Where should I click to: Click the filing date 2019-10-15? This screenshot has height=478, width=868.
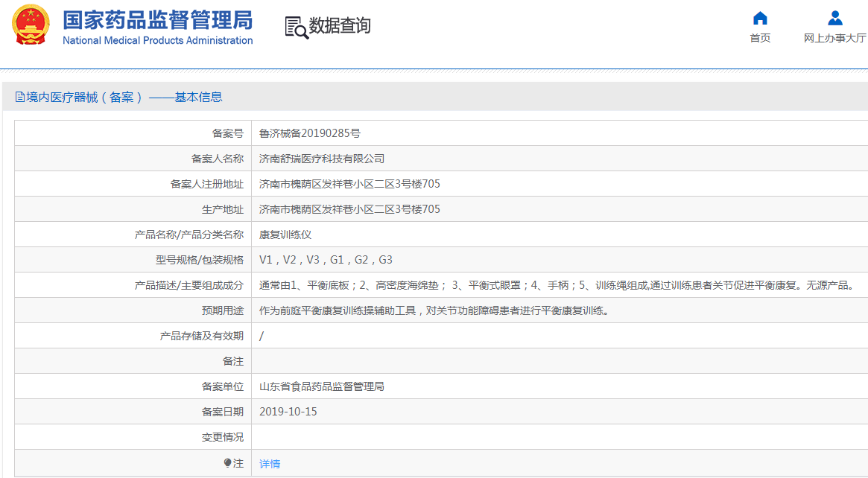click(x=288, y=412)
